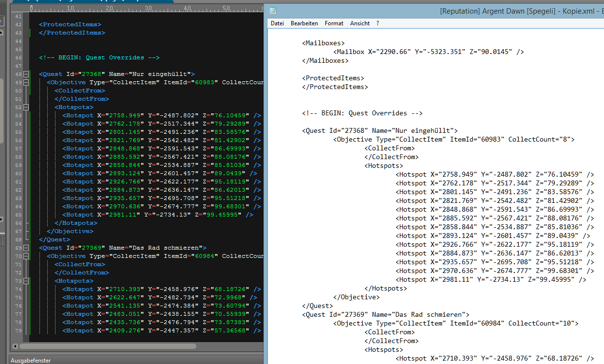Open the Datei menu in Notepad

pos(277,23)
